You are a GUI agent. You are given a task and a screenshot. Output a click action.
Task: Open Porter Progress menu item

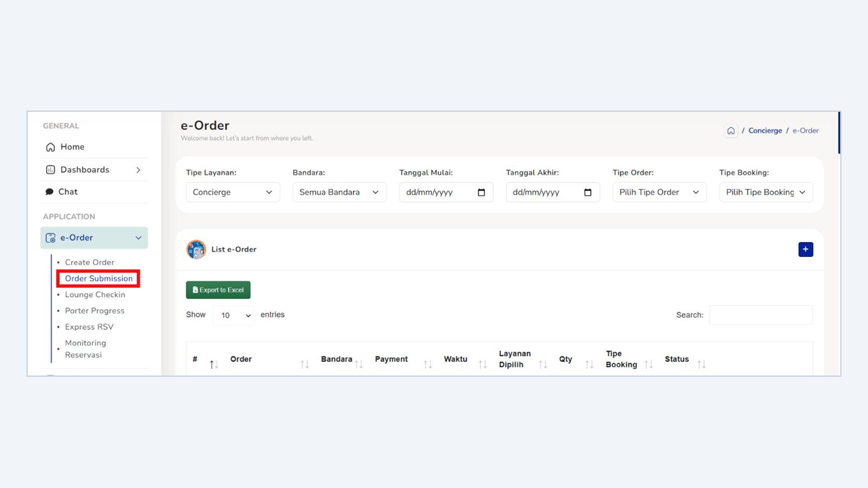coord(95,311)
